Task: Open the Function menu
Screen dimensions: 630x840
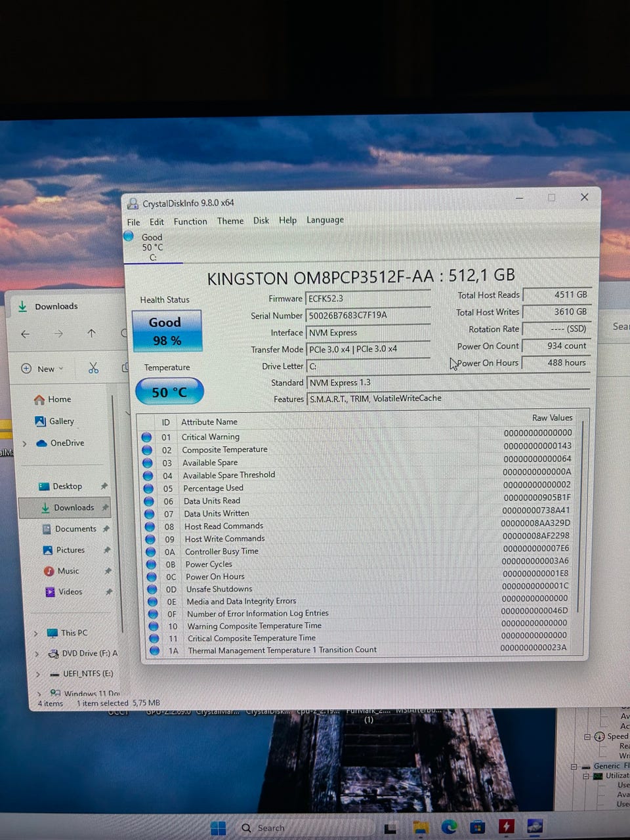Action: pos(190,221)
